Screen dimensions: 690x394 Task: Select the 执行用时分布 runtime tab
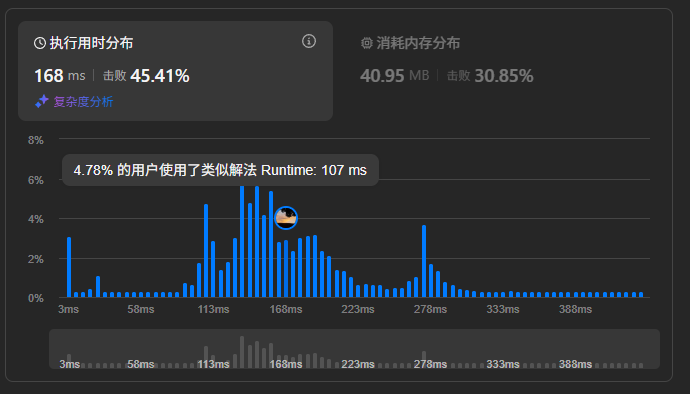click(175, 71)
